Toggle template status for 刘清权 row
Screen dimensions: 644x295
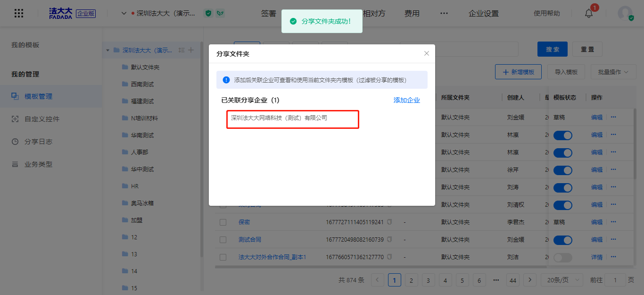[x=562, y=205]
